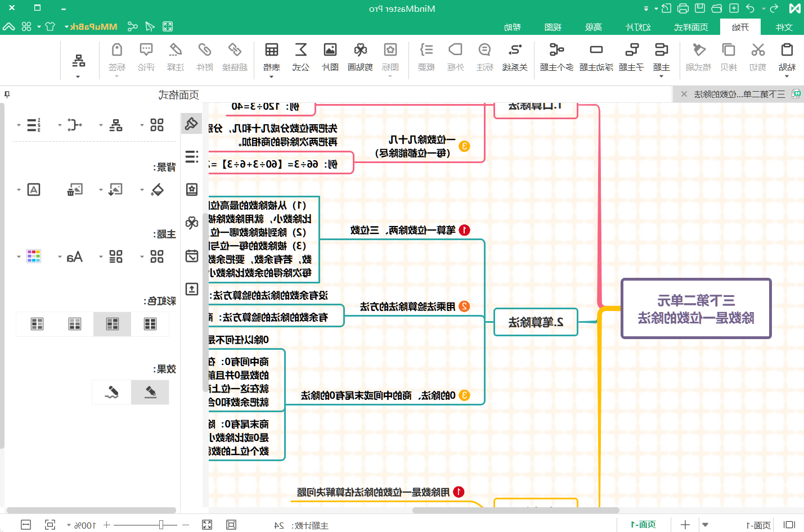Click the 粘贴 (Paste) clipboard icon

tap(787, 49)
